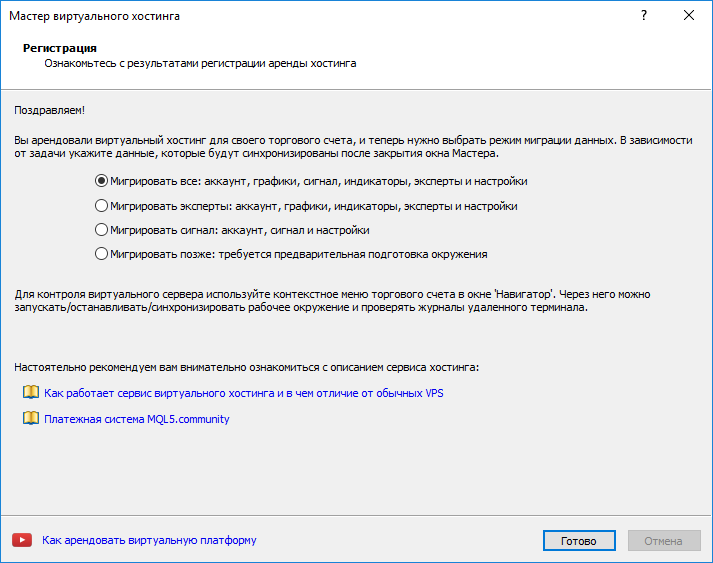The width and height of the screenshot is (713, 563).
Task: Open the "Платежная система MQL5.community" link
Action: (137, 419)
